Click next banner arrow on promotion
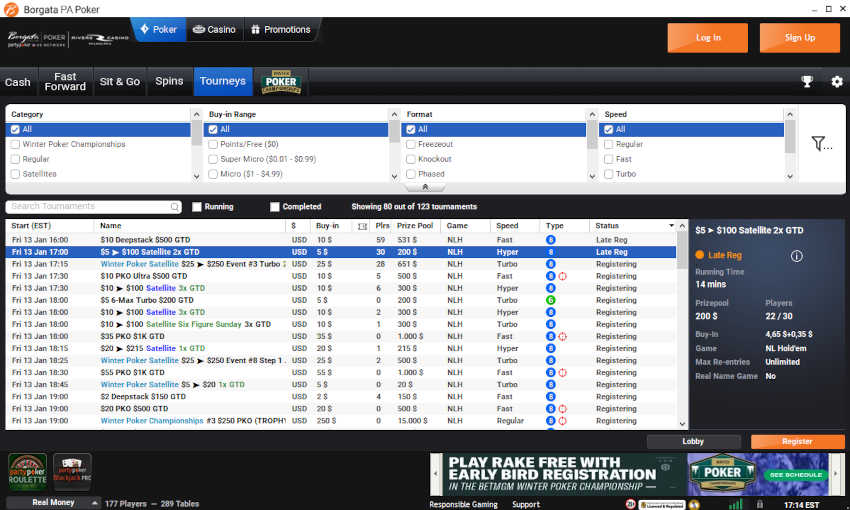The image size is (850, 510). (835, 474)
